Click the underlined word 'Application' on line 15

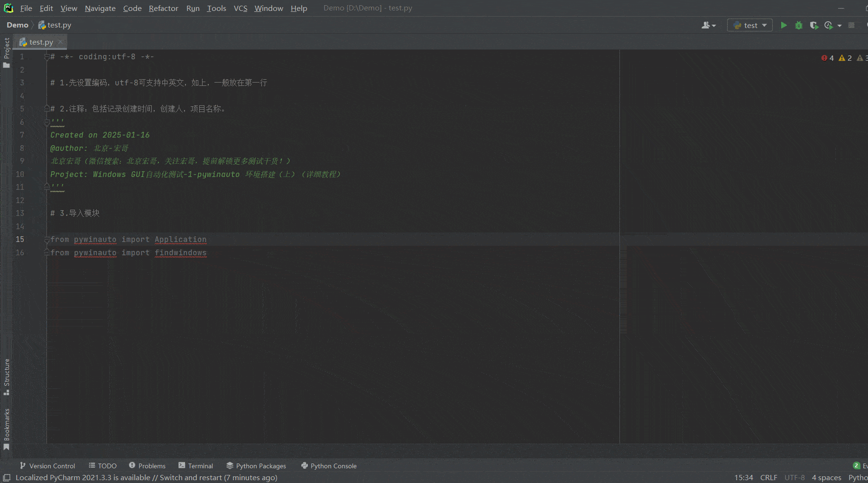181,240
